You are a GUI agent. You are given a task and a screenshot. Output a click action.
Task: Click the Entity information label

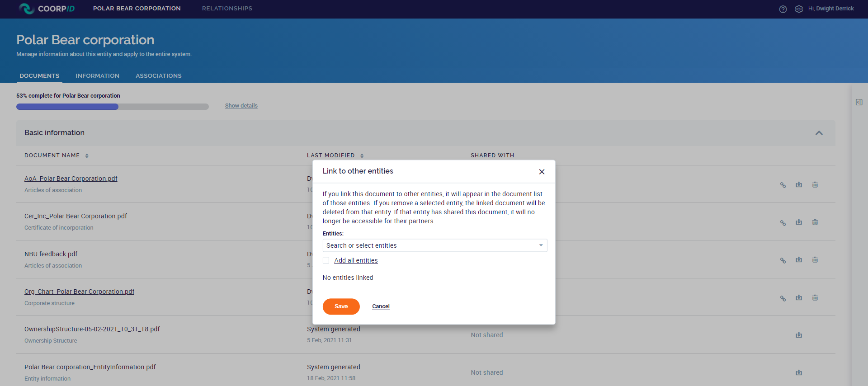pos(47,379)
